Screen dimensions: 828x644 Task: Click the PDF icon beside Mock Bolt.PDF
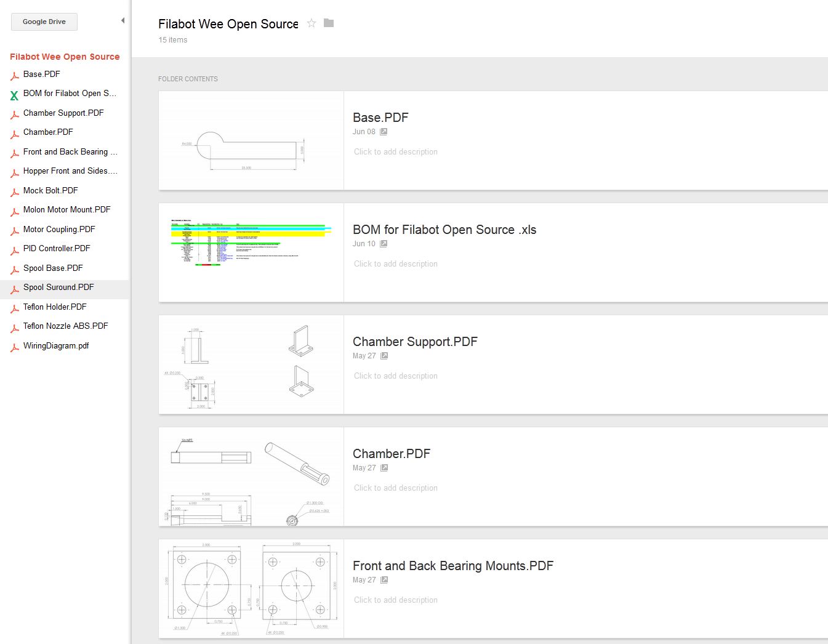pos(14,192)
